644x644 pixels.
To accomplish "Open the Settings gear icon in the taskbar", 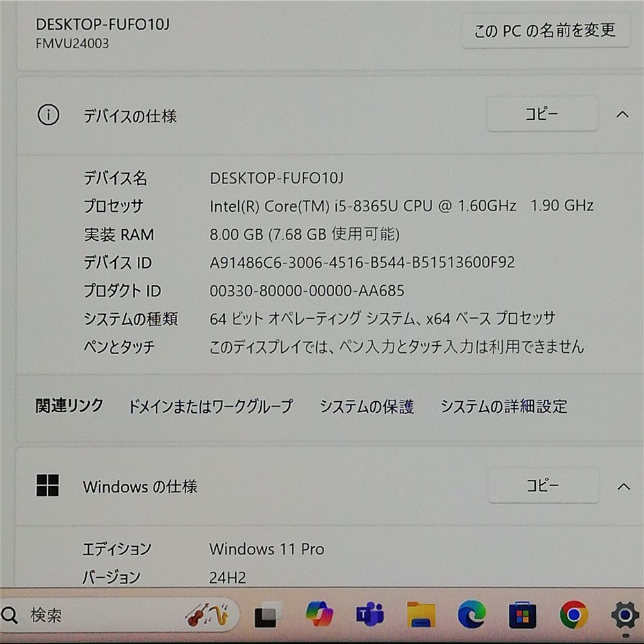I will pyautogui.click(x=625, y=615).
